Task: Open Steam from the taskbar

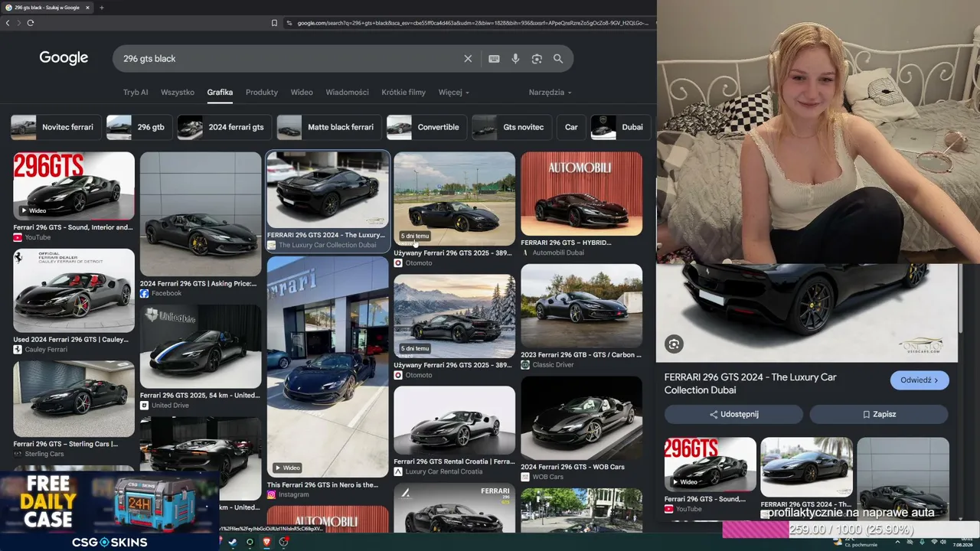Action: coord(233,542)
